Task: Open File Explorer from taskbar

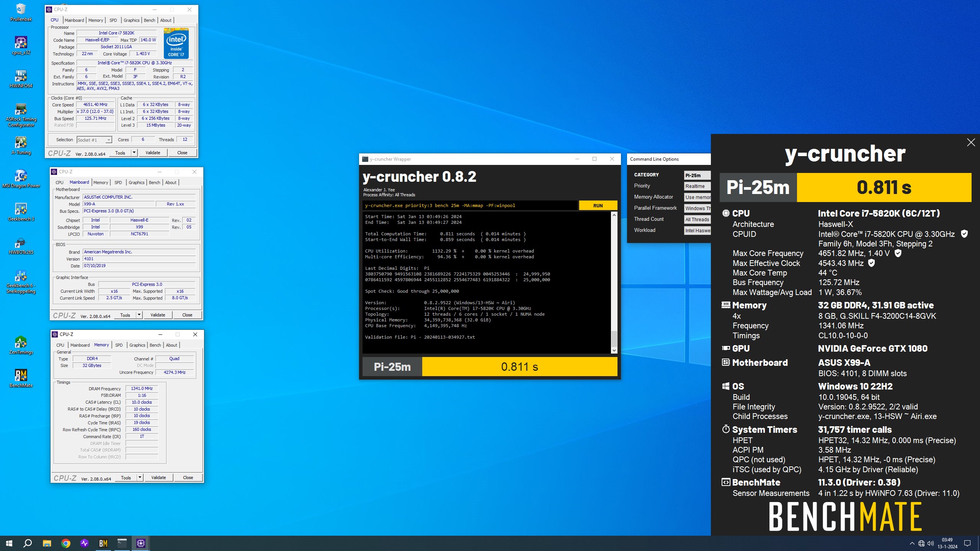Action: (47, 543)
